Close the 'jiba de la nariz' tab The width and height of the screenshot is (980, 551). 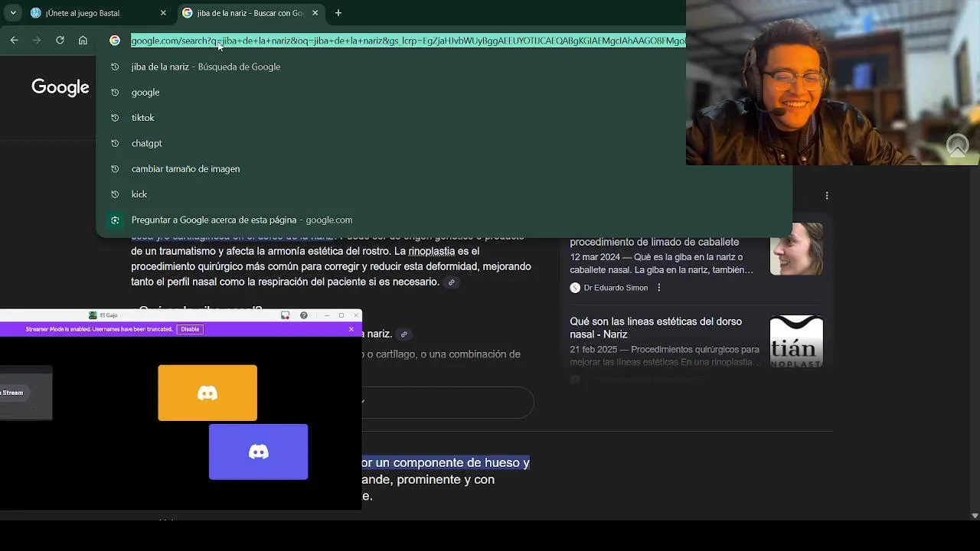pyautogui.click(x=315, y=13)
